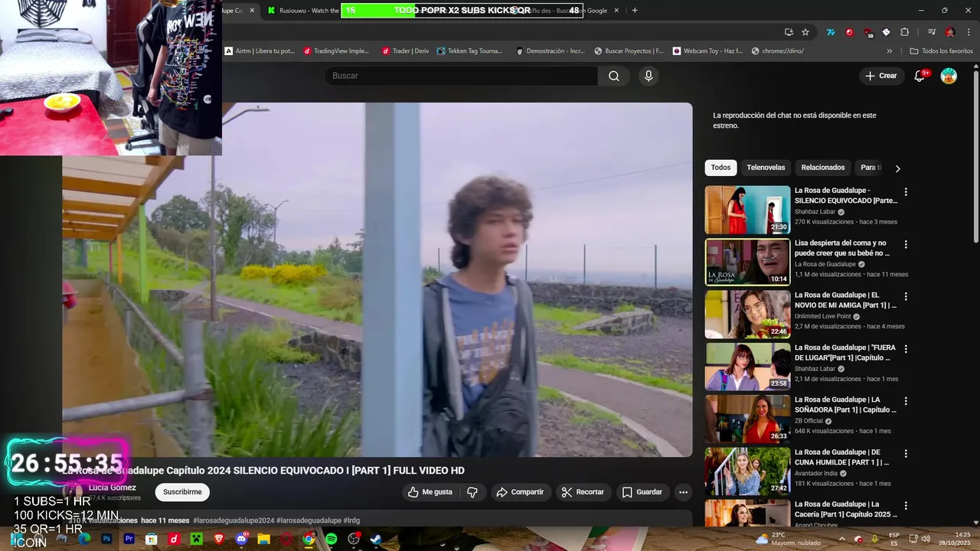Select the Telenovelas filter chip
The image size is (980, 551).
tap(766, 168)
